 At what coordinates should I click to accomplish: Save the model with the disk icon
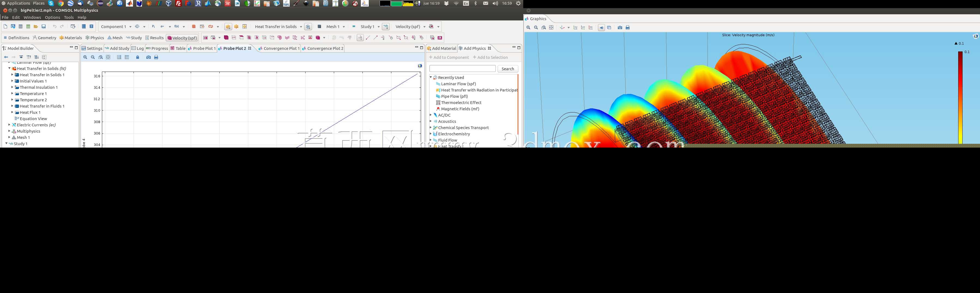tap(44, 27)
